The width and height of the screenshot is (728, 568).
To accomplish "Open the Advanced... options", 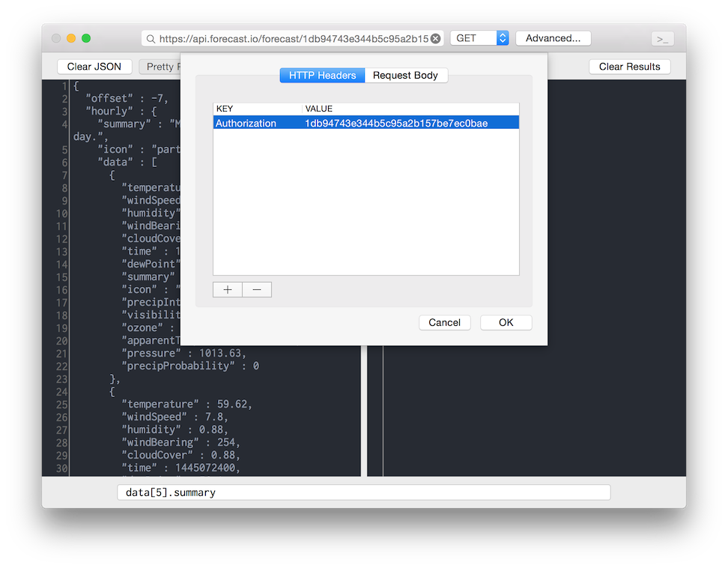I will coord(553,37).
